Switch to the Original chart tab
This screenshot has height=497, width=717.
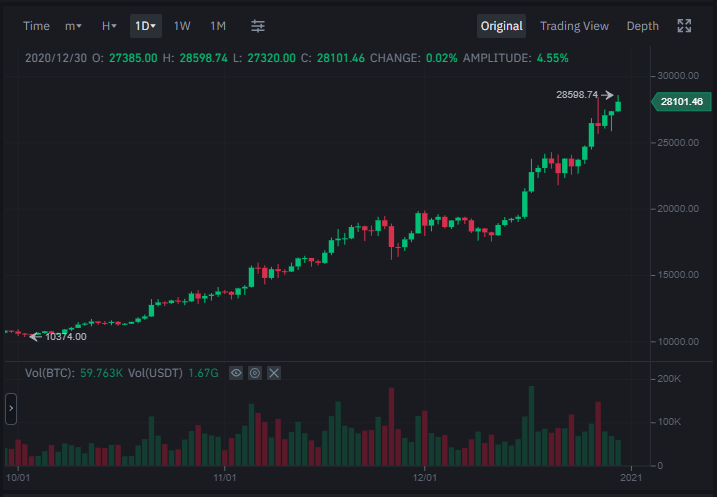501,26
